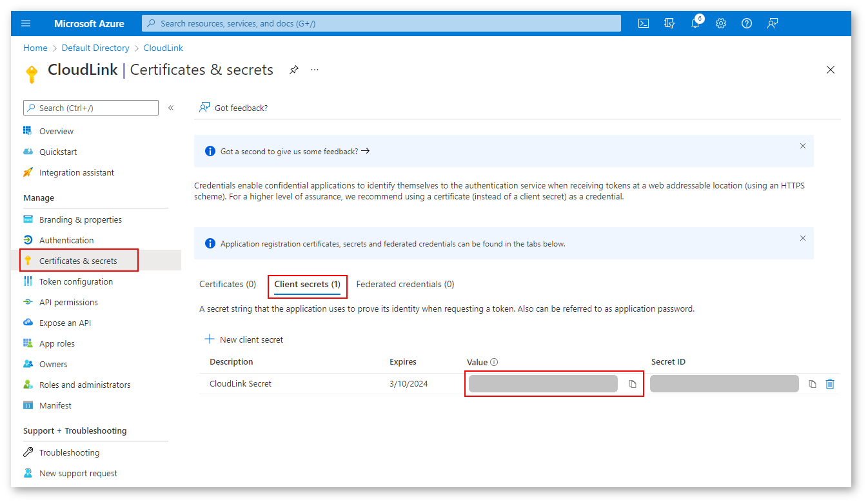Click Got feedback? in the toolbar
868x504 pixels.
233,108
